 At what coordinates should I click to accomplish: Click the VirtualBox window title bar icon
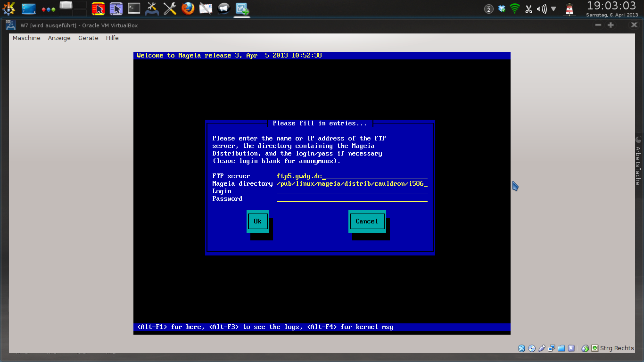[11, 25]
